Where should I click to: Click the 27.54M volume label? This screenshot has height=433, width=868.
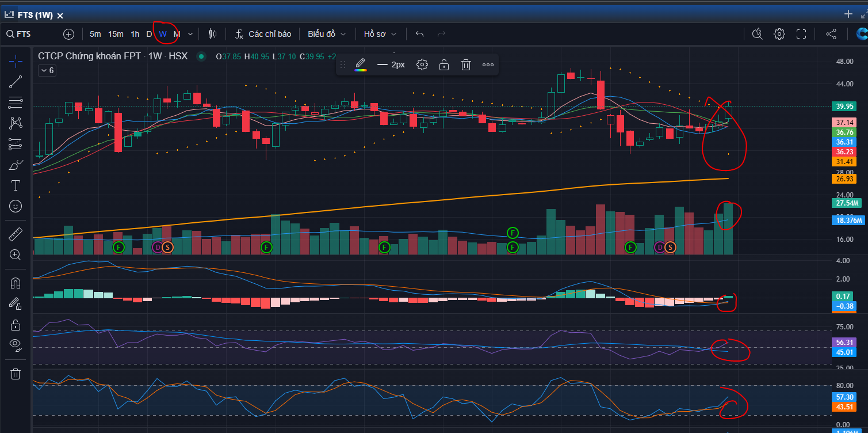846,203
